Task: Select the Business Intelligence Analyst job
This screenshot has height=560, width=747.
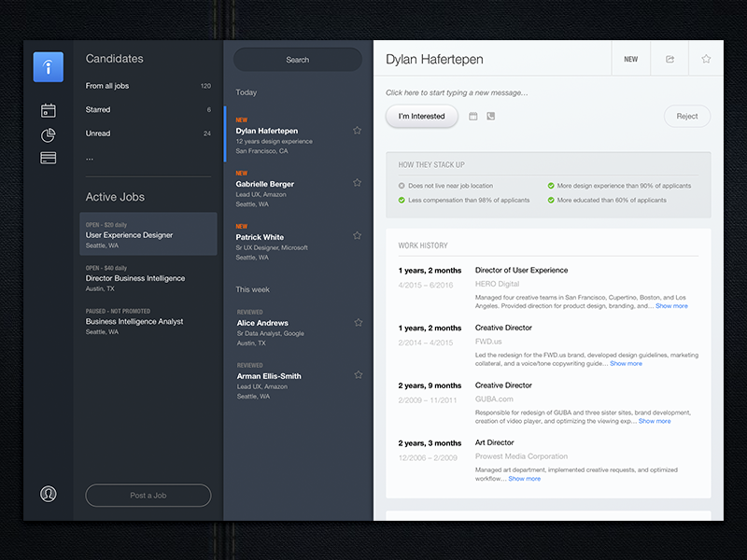Action: coord(148,321)
